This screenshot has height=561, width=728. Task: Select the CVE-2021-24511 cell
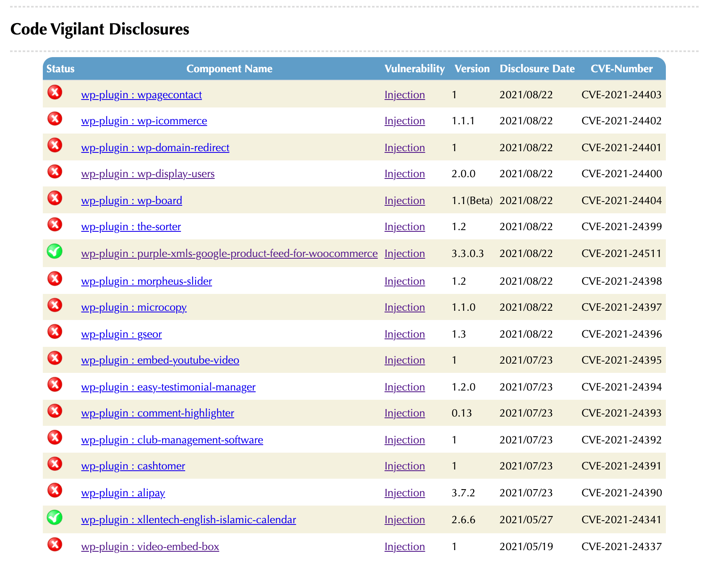point(621,254)
